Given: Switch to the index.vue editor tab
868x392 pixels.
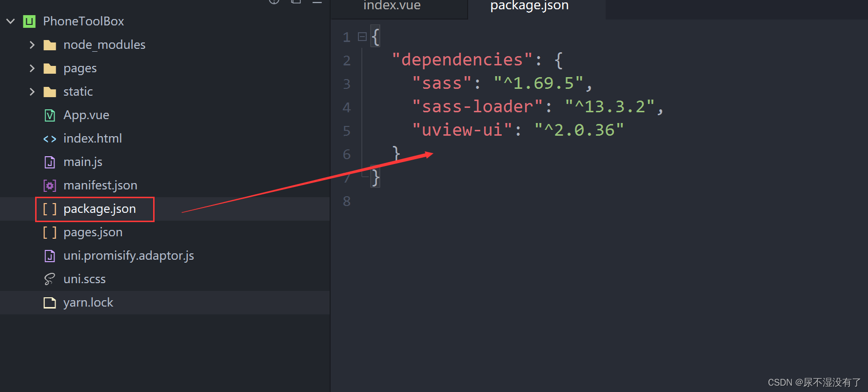Looking at the screenshot, I should pos(392,6).
